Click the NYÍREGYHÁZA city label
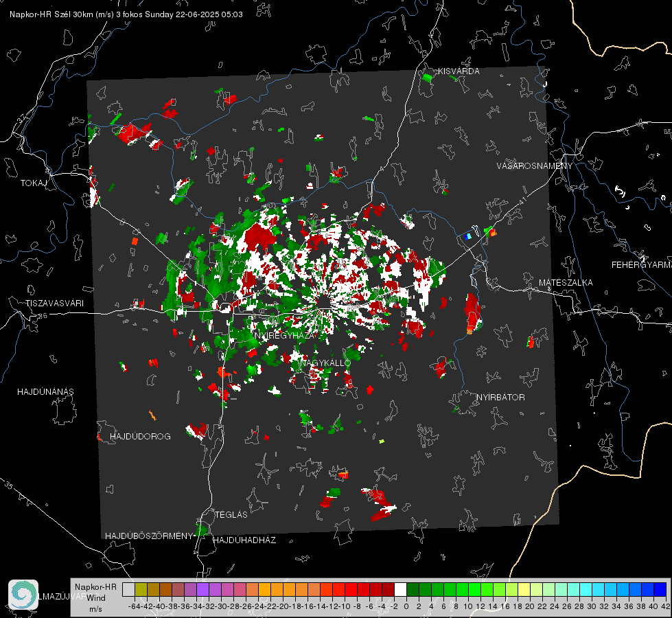 [284, 336]
